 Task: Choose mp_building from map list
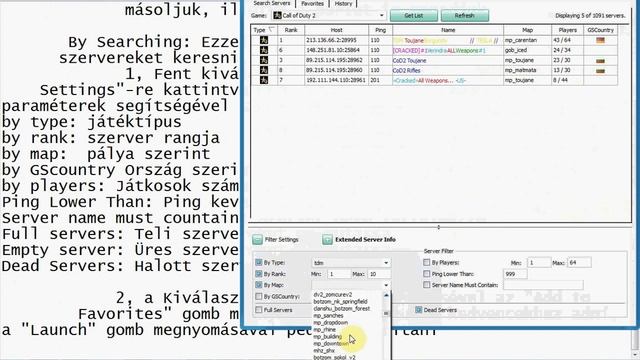pos(327,336)
